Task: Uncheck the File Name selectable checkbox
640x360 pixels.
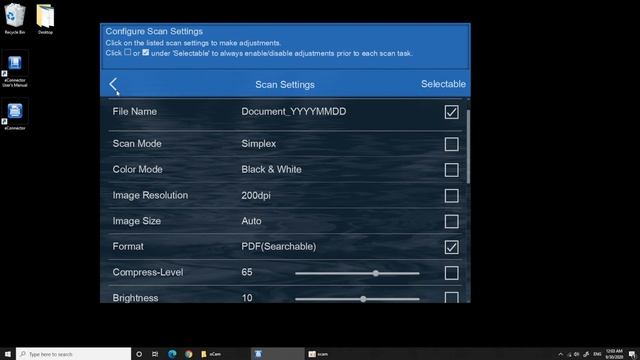Action: [451, 112]
